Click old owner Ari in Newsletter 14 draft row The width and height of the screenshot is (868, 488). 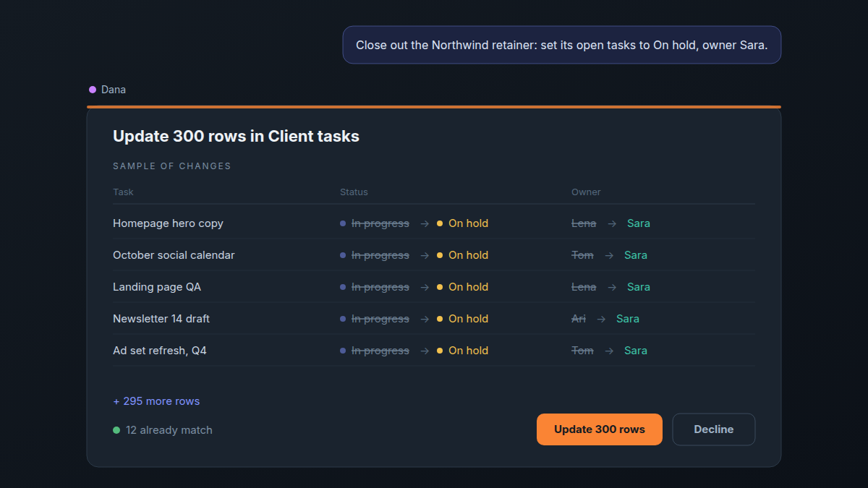tap(579, 319)
